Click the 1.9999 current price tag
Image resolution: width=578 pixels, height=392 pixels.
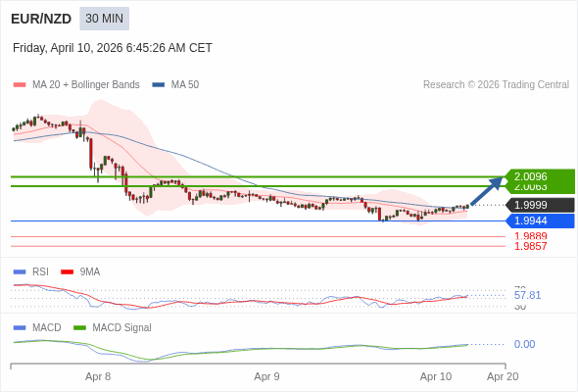[540, 205]
